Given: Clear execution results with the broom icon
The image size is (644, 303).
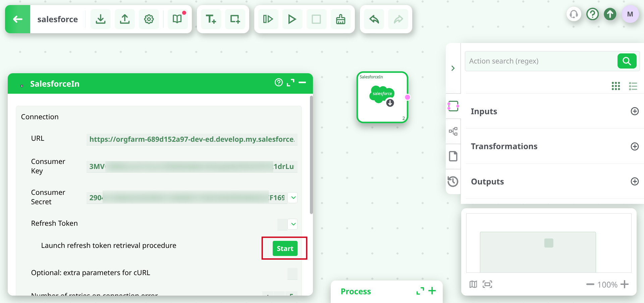Looking at the screenshot, I should 340,19.
